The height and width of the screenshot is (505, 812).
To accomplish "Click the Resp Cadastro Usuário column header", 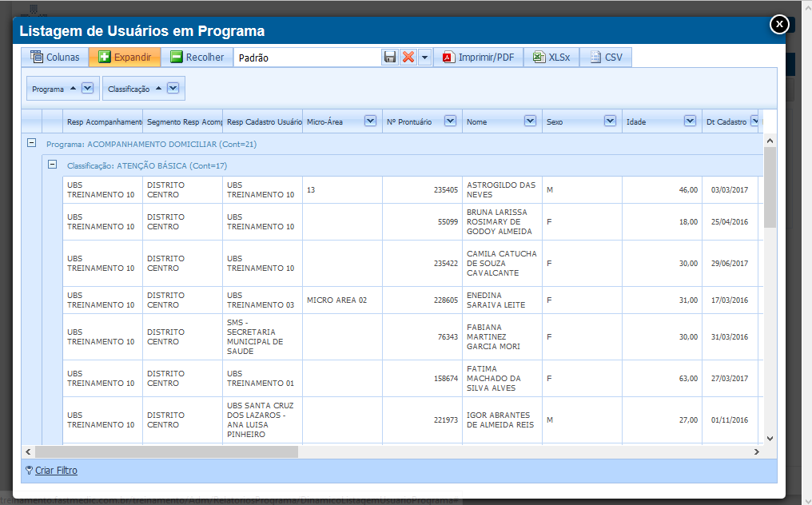I will 263,121.
